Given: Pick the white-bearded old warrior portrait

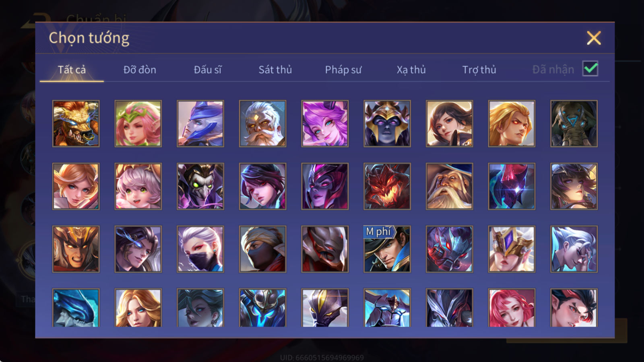Looking at the screenshot, I should pos(262,123).
